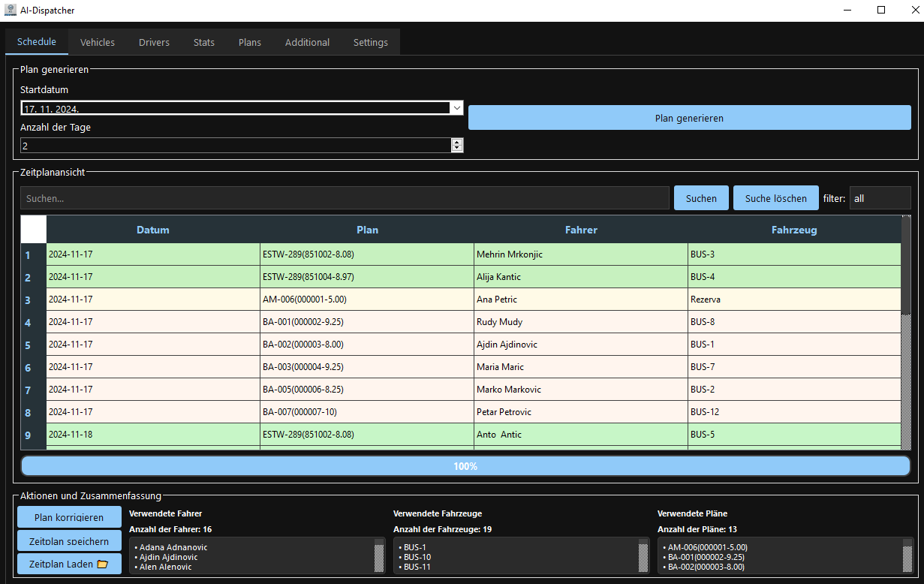The height and width of the screenshot is (584, 924).
Task: Sort table by the Fahrer column header
Action: 581,230
